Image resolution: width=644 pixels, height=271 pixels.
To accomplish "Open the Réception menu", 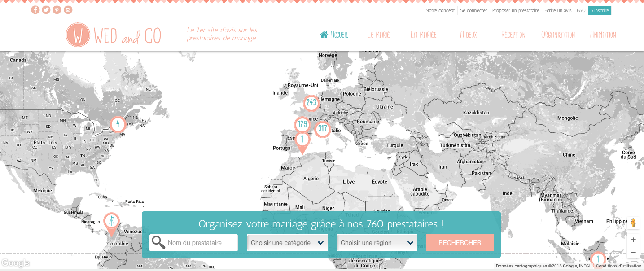I will coord(513,35).
